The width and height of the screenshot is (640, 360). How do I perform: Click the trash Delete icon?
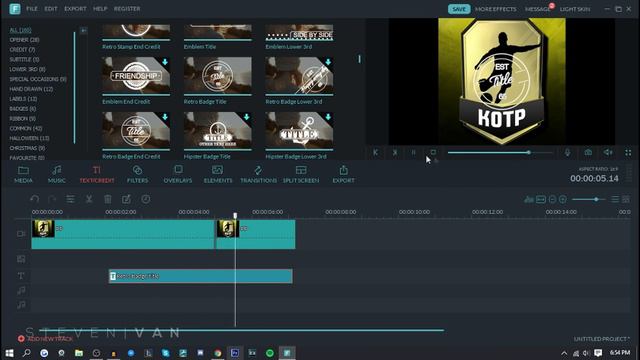(108, 199)
